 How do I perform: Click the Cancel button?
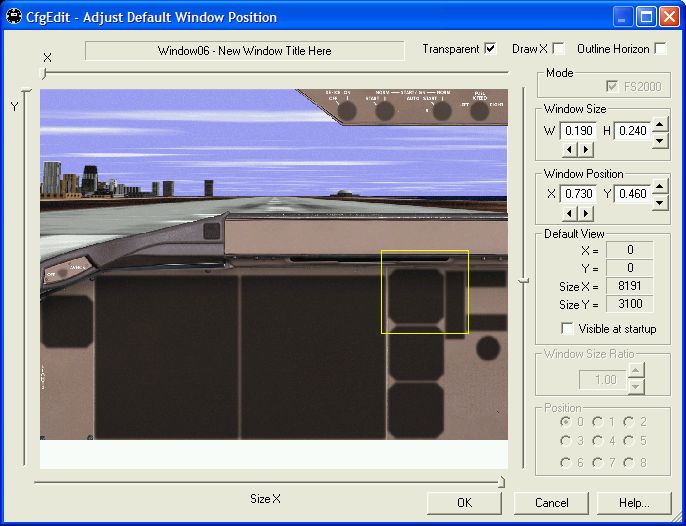(x=551, y=503)
